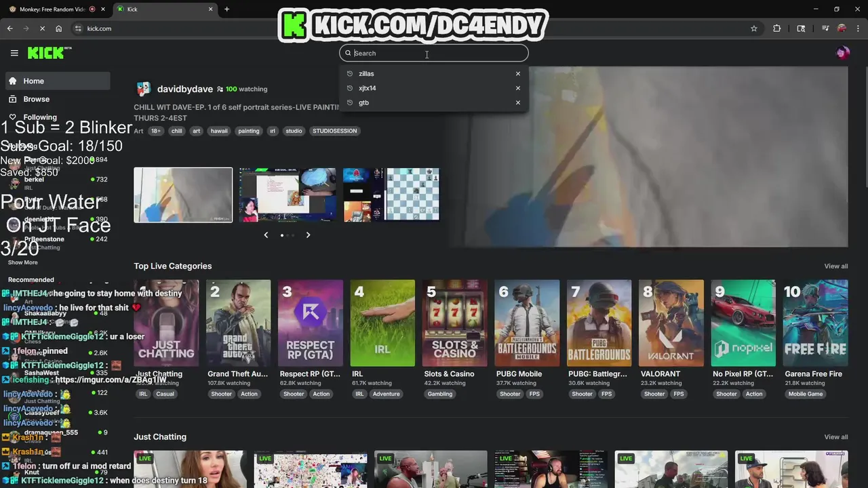The height and width of the screenshot is (488, 868).
Task: Open Browse in the sidebar
Action: click(58, 99)
